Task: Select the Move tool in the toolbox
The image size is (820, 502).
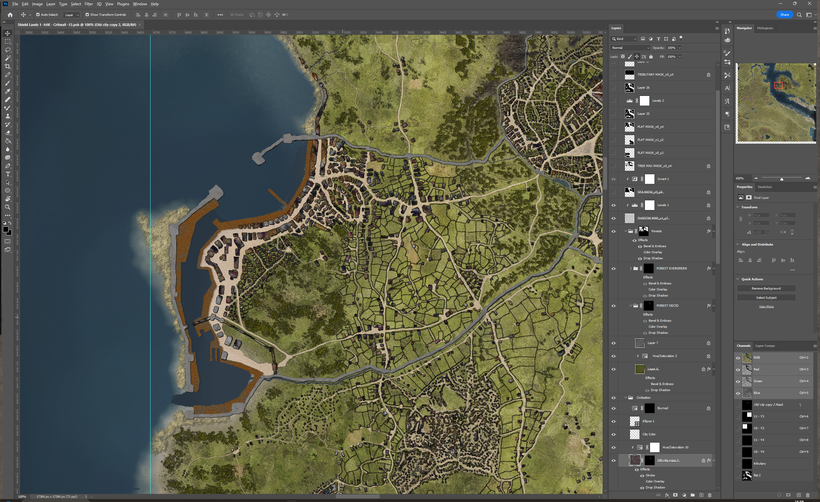Action: point(7,33)
